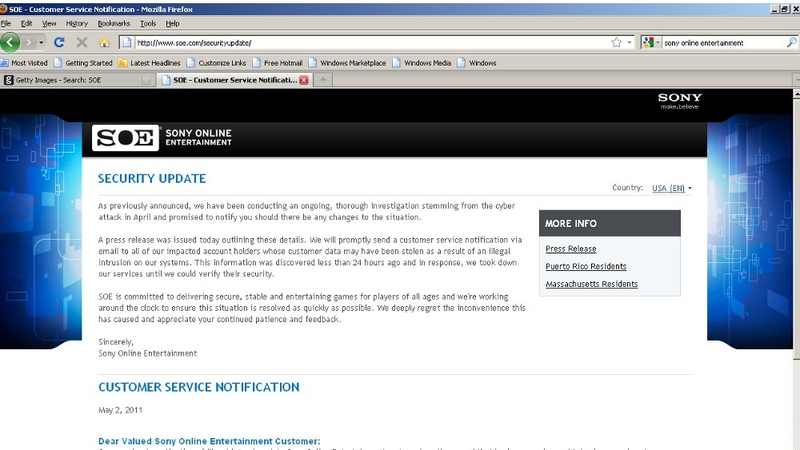
Task: Open the Massachusetts Residents link
Action: (591, 284)
